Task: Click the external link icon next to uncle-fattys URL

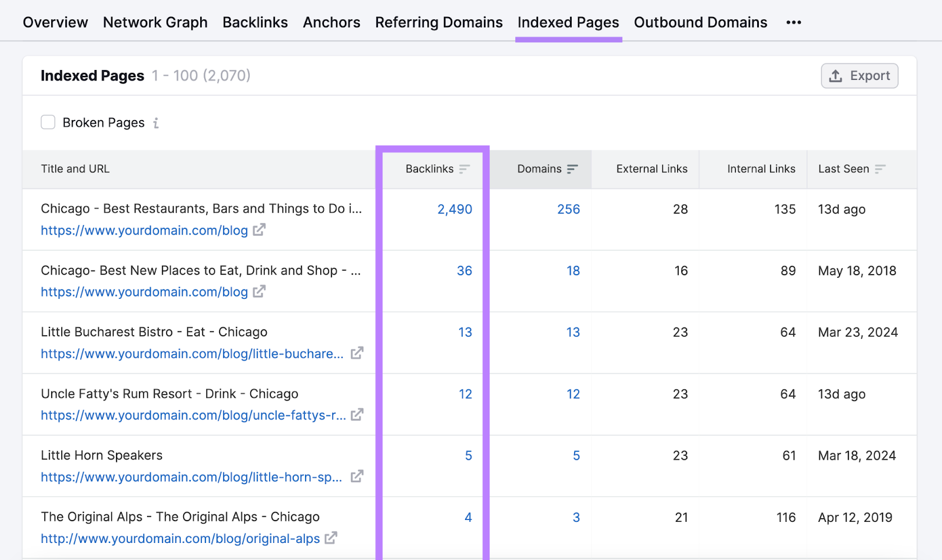Action: tap(357, 415)
